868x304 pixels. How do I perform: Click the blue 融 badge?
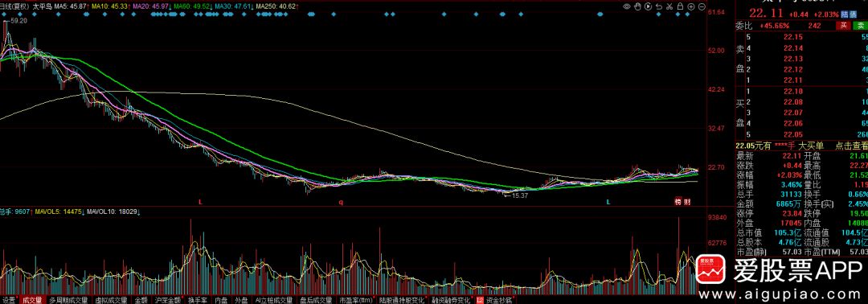click(x=853, y=15)
